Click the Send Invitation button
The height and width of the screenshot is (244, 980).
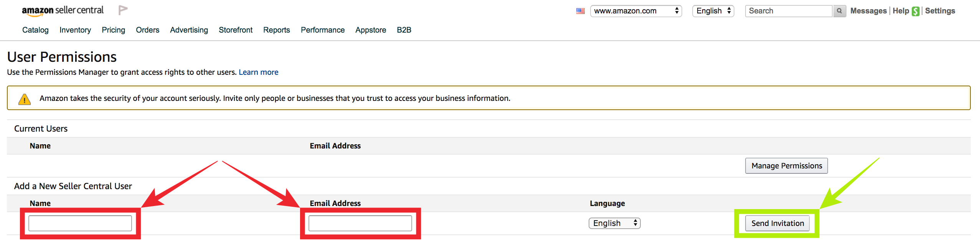(x=777, y=223)
